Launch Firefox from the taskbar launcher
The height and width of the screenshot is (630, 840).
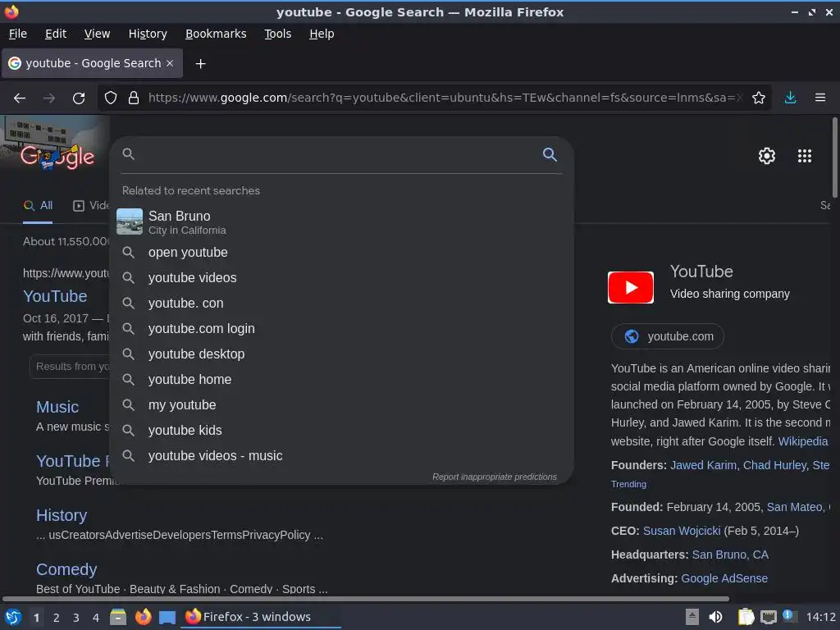pos(143,617)
